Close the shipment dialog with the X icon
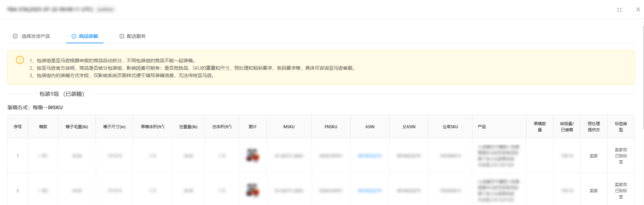Viewport: 644px width, 205px height. point(638,10)
